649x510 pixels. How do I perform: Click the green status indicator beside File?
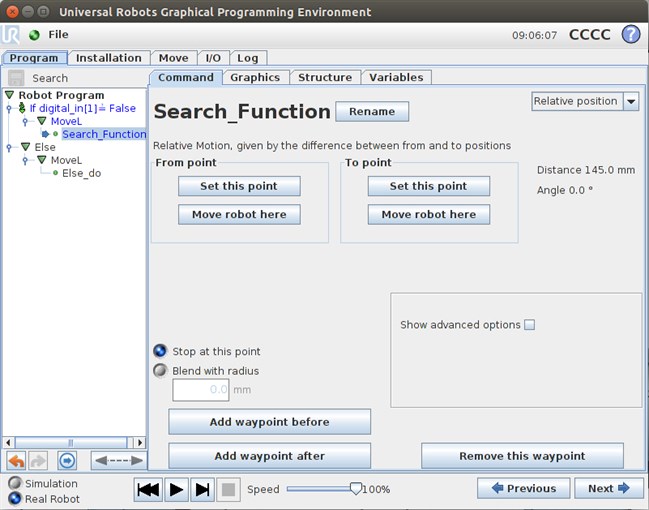click(34, 35)
